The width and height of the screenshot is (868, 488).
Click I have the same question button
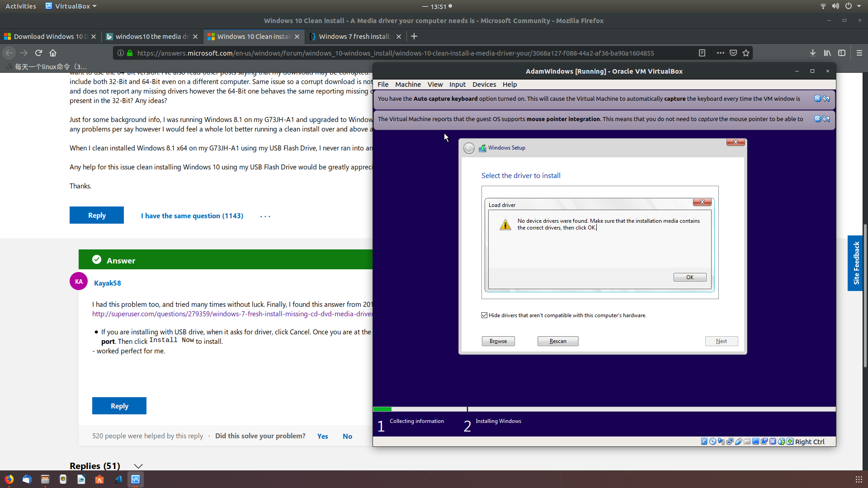tap(191, 215)
